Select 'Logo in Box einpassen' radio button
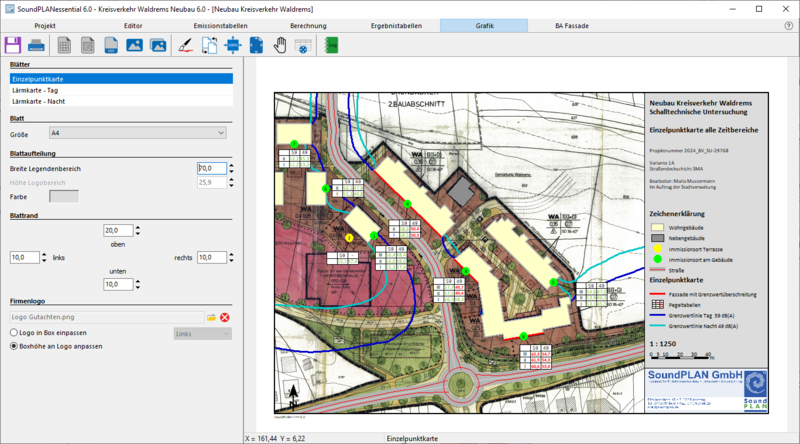The image size is (800, 444). coord(14,332)
